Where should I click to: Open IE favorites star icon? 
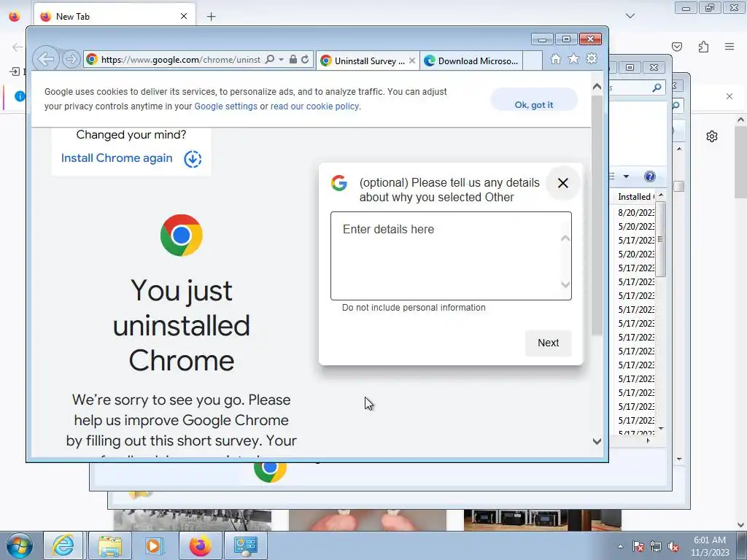pyautogui.click(x=573, y=58)
